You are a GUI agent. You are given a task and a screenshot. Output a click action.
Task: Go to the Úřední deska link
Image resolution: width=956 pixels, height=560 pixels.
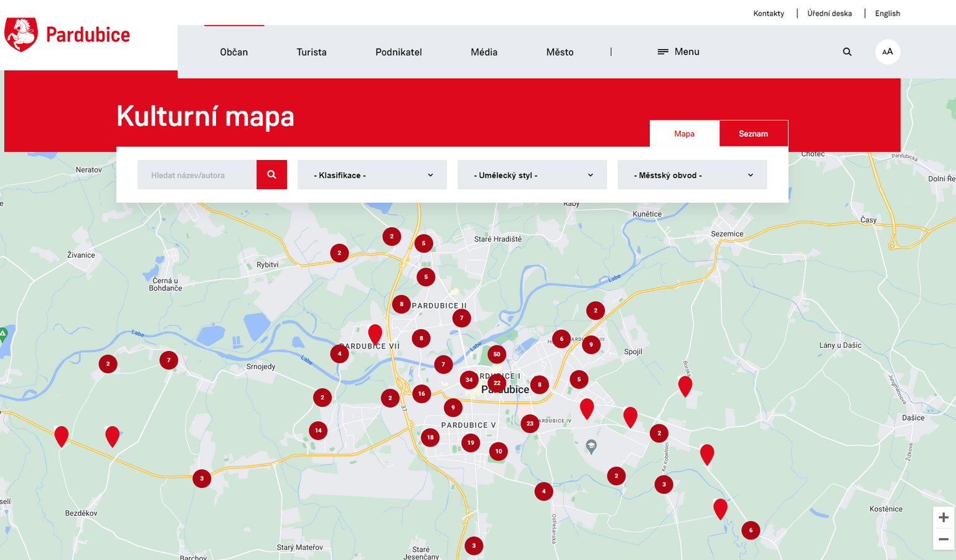829,14
